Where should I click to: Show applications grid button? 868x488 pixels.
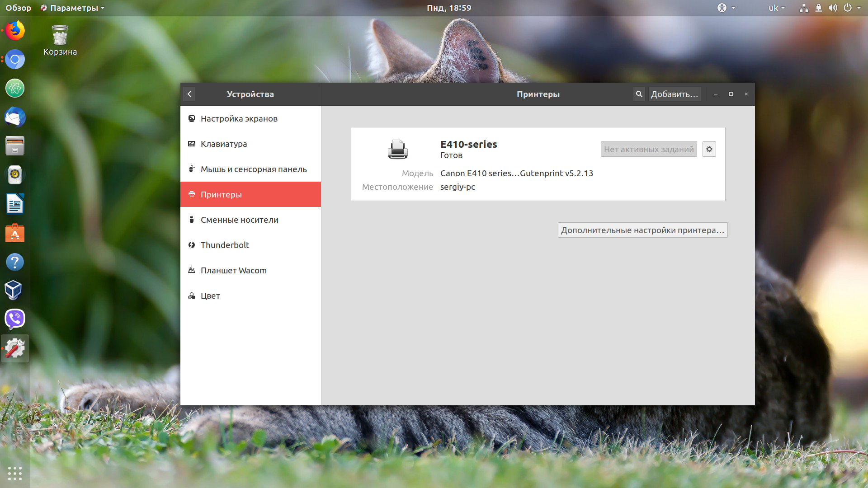[x=15, y=473]
